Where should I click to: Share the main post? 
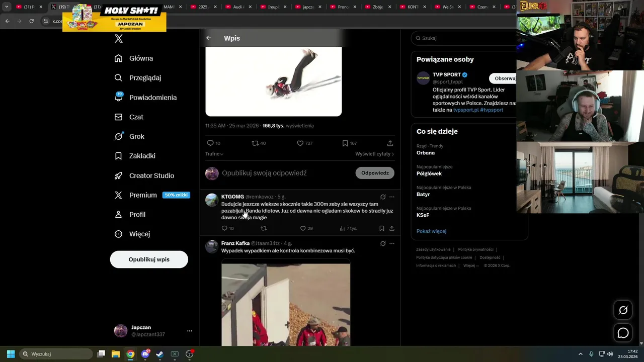point(390,143)
